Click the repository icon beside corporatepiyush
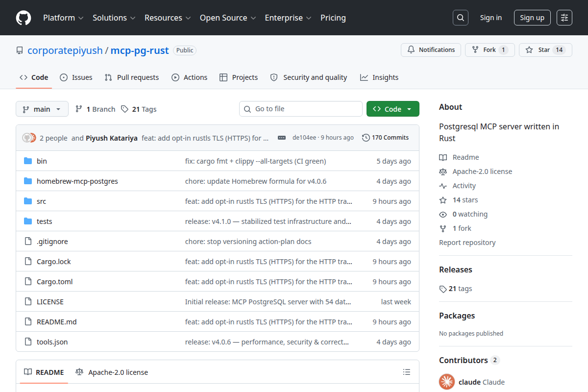Image resolution: width=588 pixels, height=392 pixels. coord(20,50)
